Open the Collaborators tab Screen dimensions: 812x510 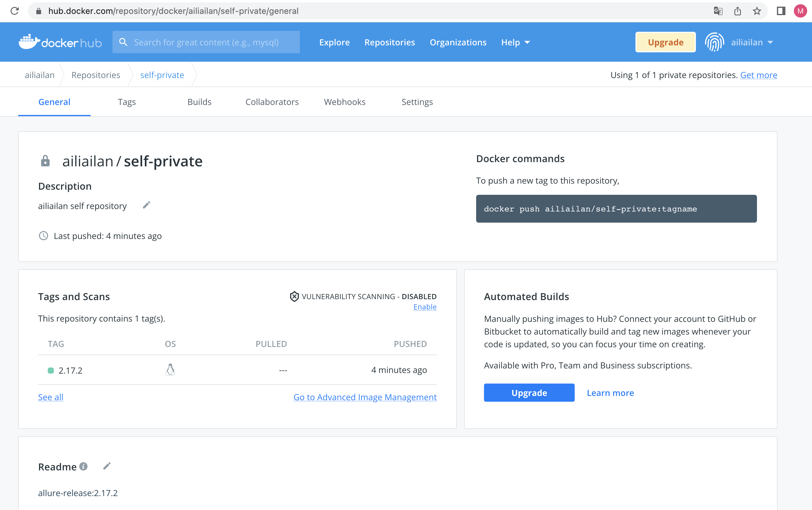click(x=272, y=102)
